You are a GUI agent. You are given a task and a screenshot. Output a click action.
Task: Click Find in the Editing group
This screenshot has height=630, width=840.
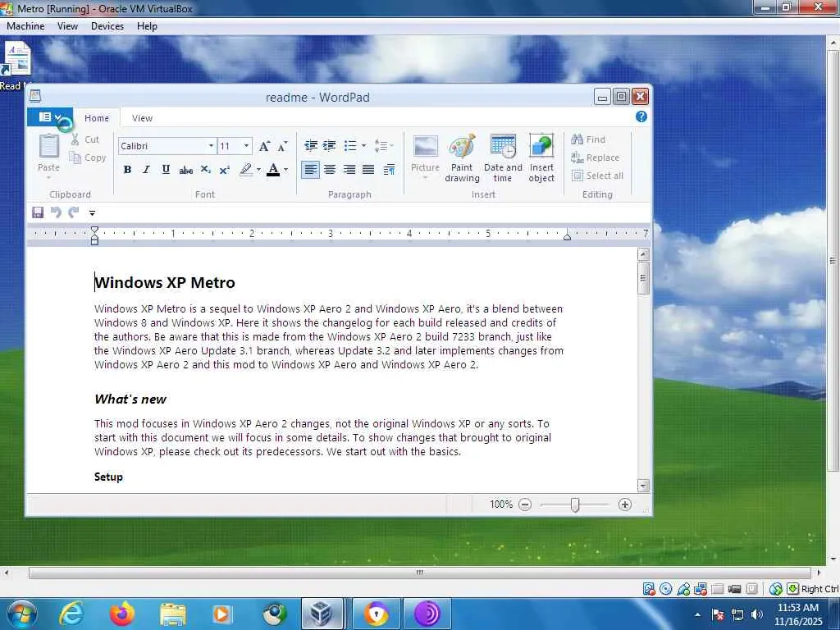tap(588, 139)
